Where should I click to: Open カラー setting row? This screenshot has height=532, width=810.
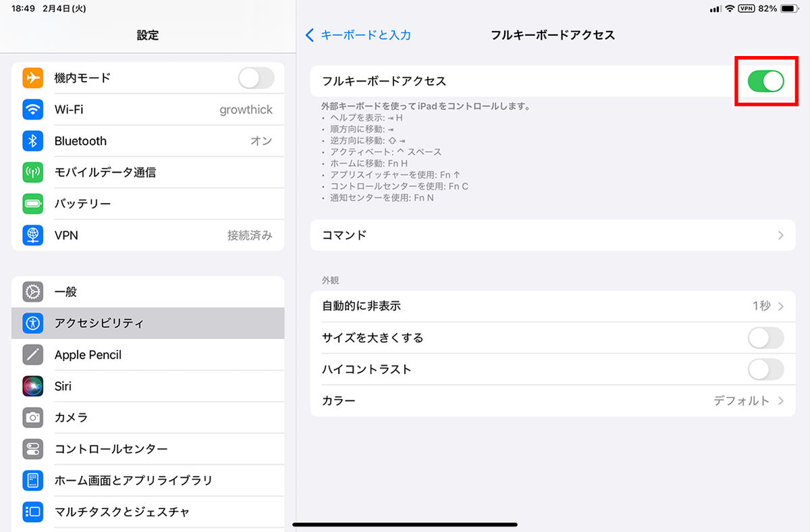553,401
